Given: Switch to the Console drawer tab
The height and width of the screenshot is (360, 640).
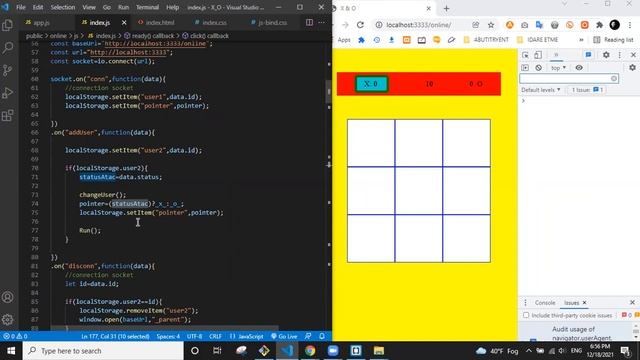Looking at the screenshot, I should (545, 303).
